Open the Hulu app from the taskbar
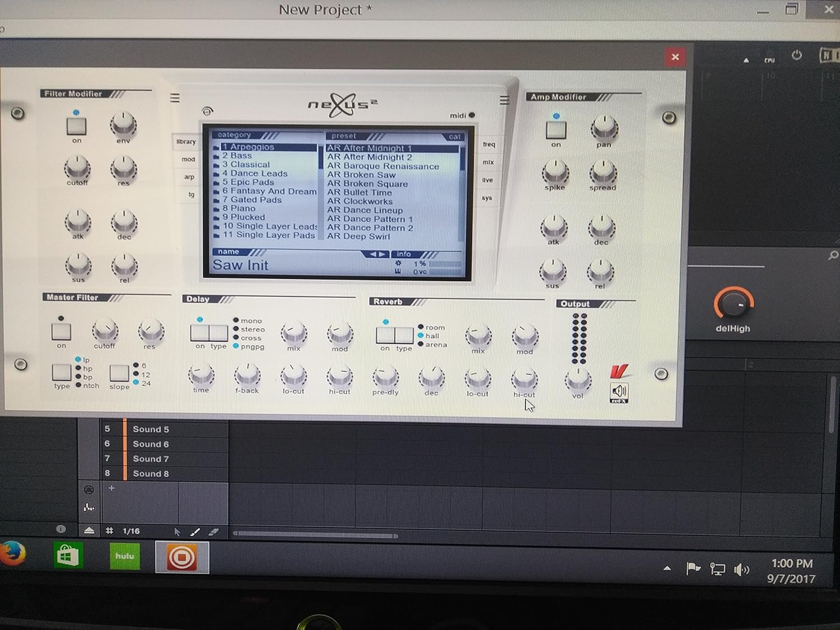 [x=124, y=557]
